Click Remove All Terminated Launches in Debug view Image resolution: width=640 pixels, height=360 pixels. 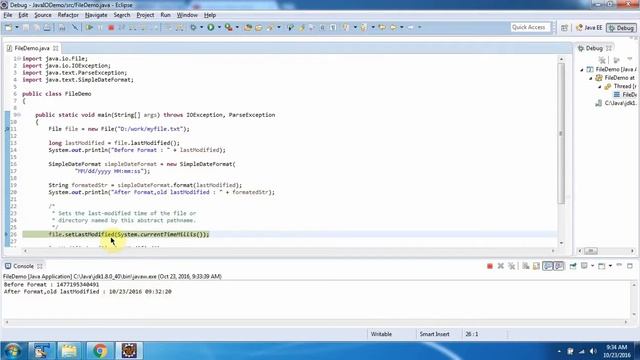coord(602,60)
